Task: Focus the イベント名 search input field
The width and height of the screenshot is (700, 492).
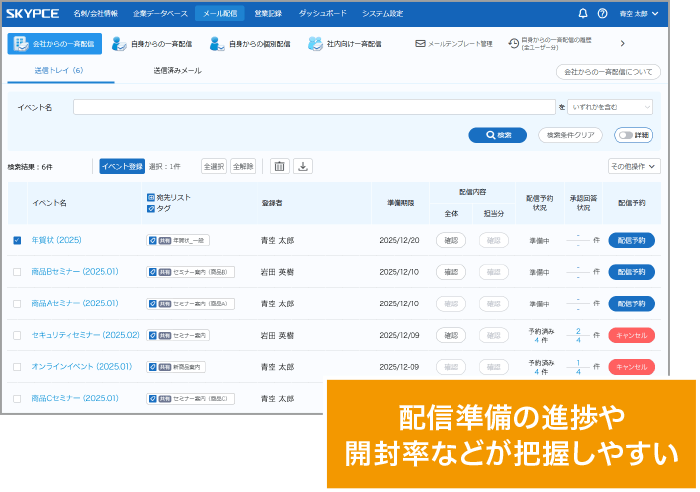Action: click(x=314, y=107)
